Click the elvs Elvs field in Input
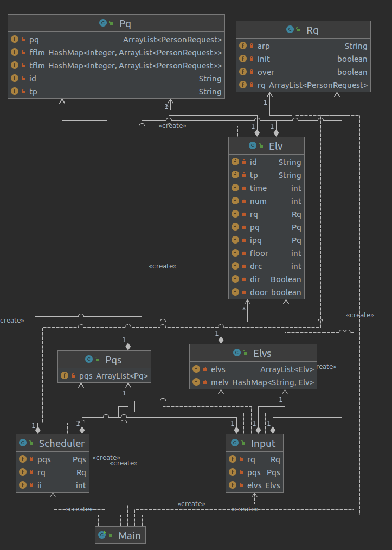The width and height of the screenshot is (392, 550). pos(254,485)
